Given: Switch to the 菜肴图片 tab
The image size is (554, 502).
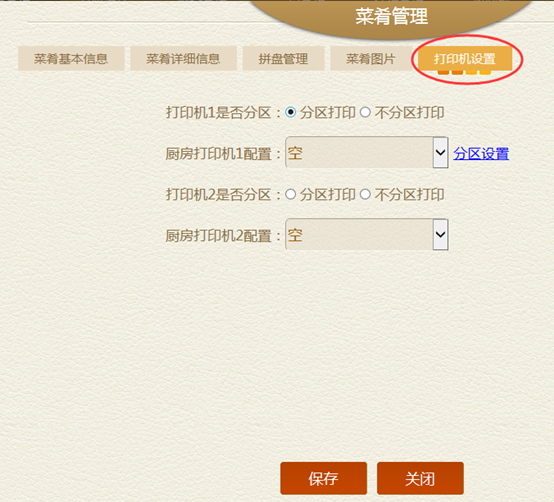Looking at the screenshot, I should point(371,58).
